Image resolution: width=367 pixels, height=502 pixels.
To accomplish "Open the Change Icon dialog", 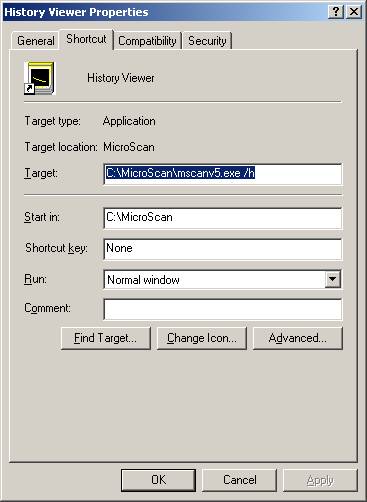I will (202, 338).
